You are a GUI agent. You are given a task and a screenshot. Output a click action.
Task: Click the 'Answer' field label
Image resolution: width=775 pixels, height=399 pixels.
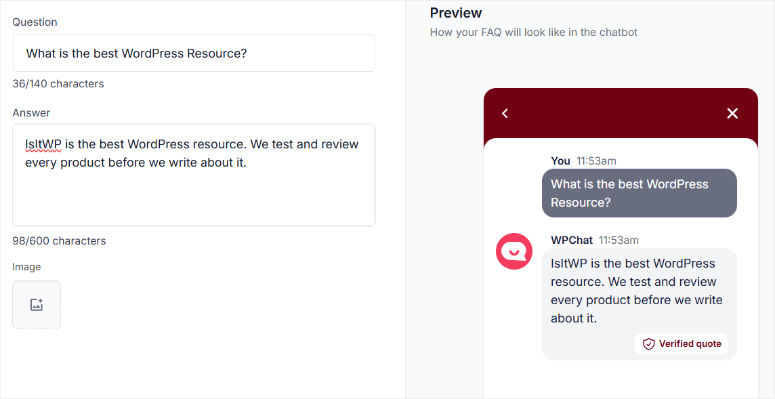31,113
